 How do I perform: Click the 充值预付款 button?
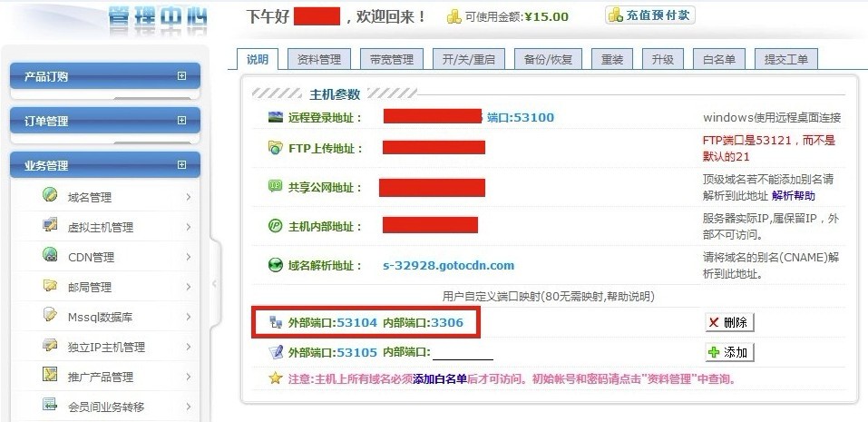[x=650, y=15]
